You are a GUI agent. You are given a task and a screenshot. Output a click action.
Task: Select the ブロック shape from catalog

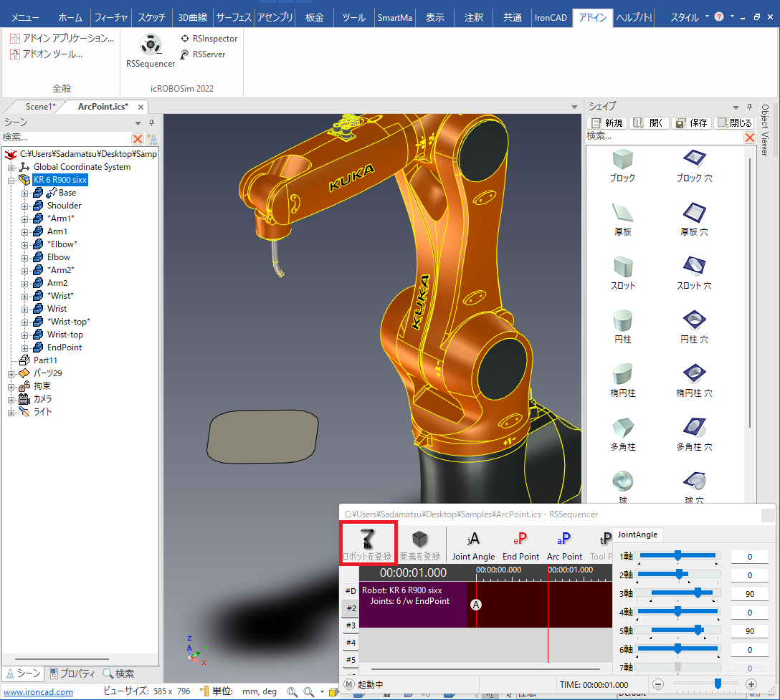pyautogui.click(x=622, y=164)
